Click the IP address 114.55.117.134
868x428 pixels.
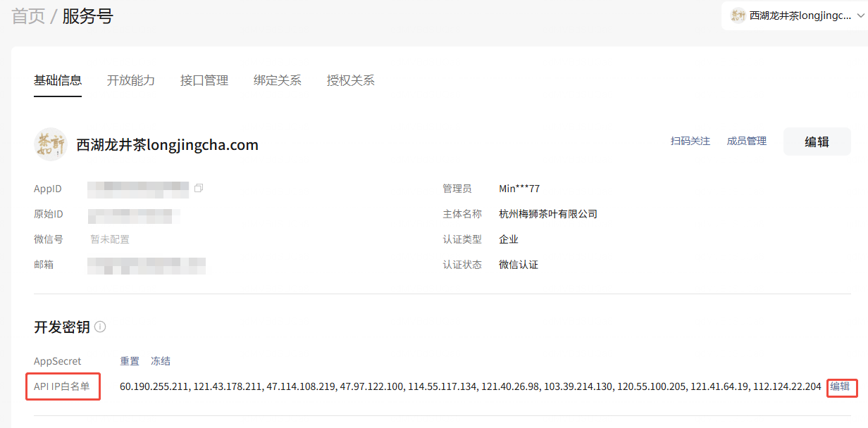click(x=442, y=386)
